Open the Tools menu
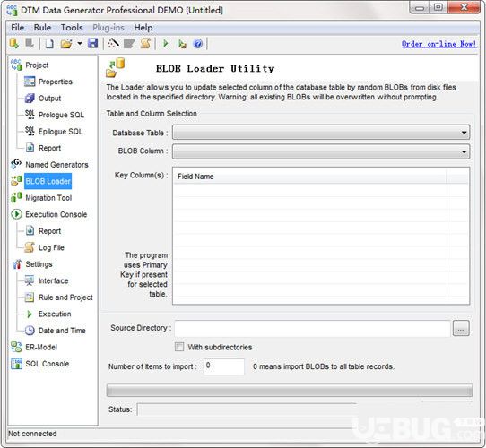Image resolution: width=486 pixels, height=448 pixels. tap(72, 28)
